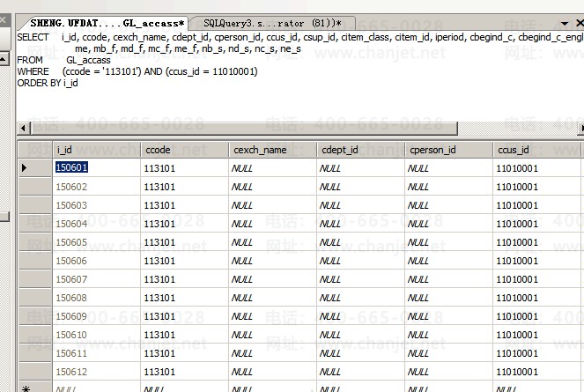The width and height of the screenshot is (584, 392).
Task: Select row header for row 150606
Action: (x=35, y=261)
